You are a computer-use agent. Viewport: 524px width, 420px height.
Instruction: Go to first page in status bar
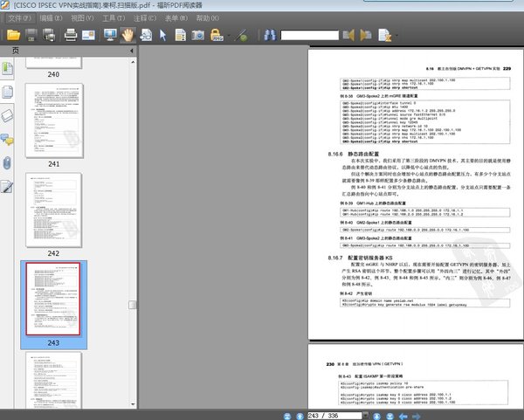click(x=287, y=416)
